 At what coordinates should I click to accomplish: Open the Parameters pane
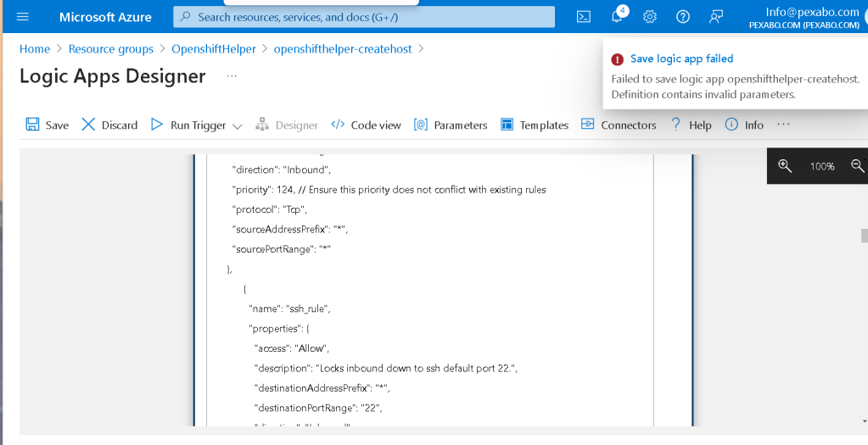click(451, 125)
